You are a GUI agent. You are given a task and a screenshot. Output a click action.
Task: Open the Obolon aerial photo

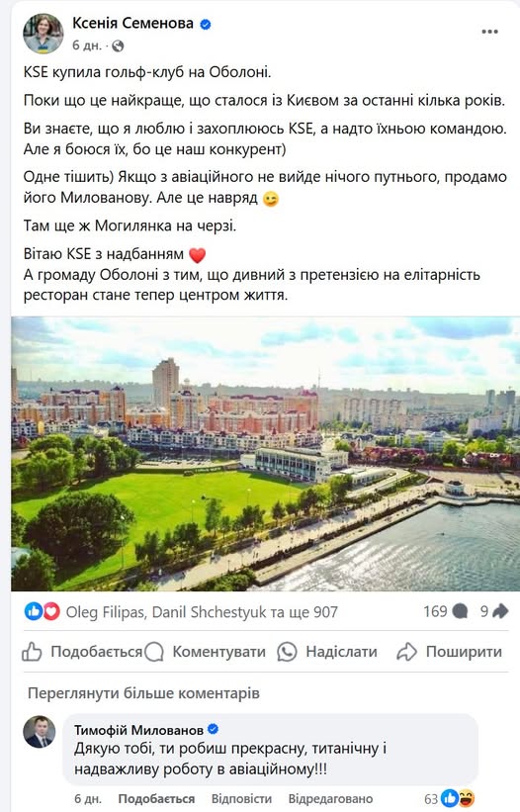pos(265,454)
